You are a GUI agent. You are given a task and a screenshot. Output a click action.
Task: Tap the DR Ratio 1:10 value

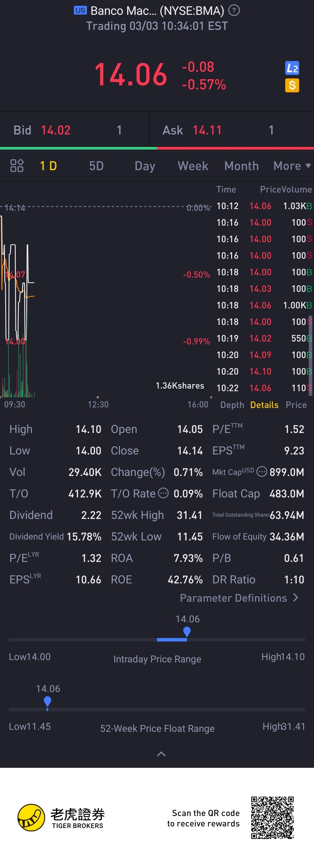click(x=294, y=579)
